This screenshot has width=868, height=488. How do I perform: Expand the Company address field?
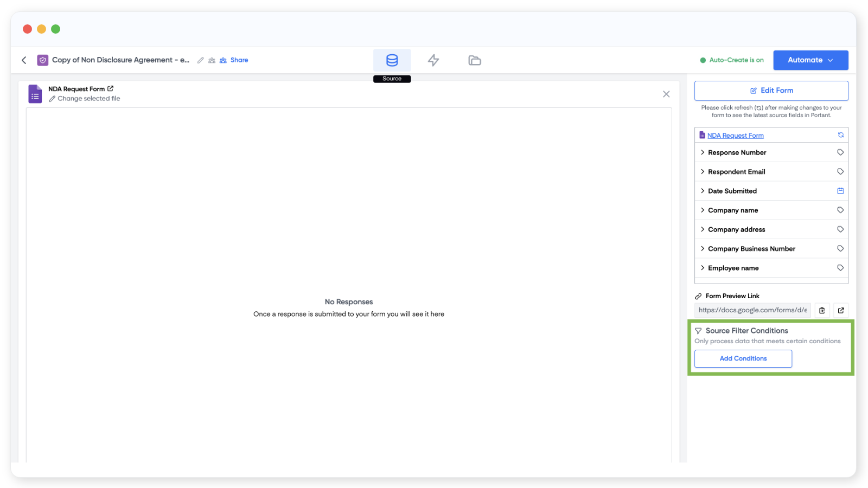(x=703, y=229)
